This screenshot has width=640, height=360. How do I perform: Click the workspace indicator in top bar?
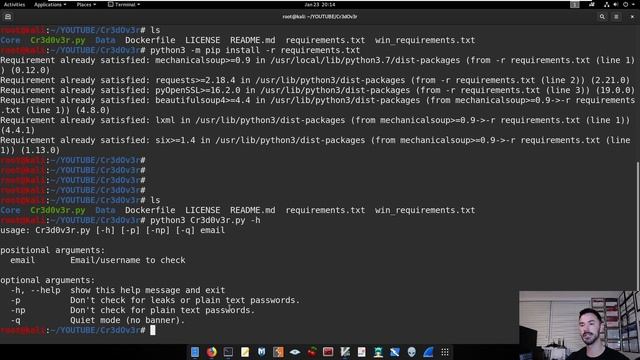575,4
